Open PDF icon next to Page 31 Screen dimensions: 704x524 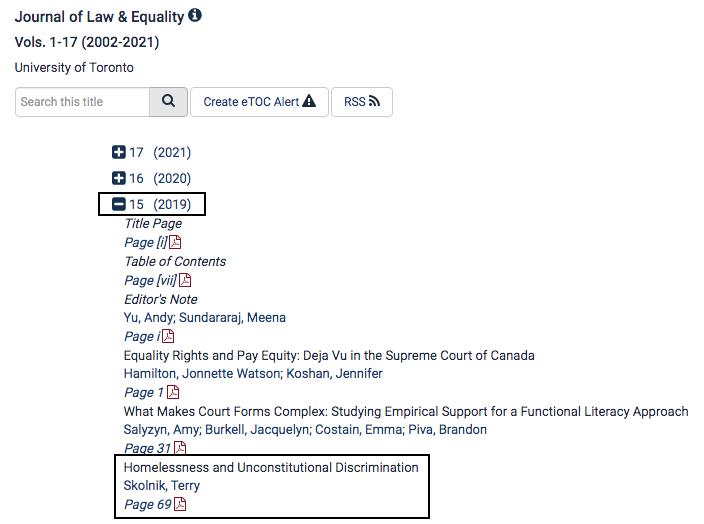coord(180,448)
